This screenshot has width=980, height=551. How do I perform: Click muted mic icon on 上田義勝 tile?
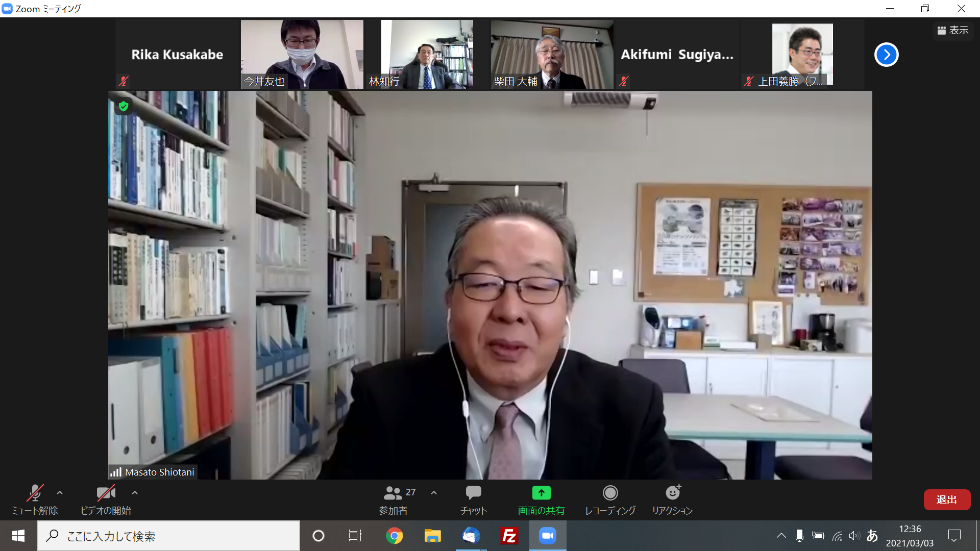click(748, 81)
